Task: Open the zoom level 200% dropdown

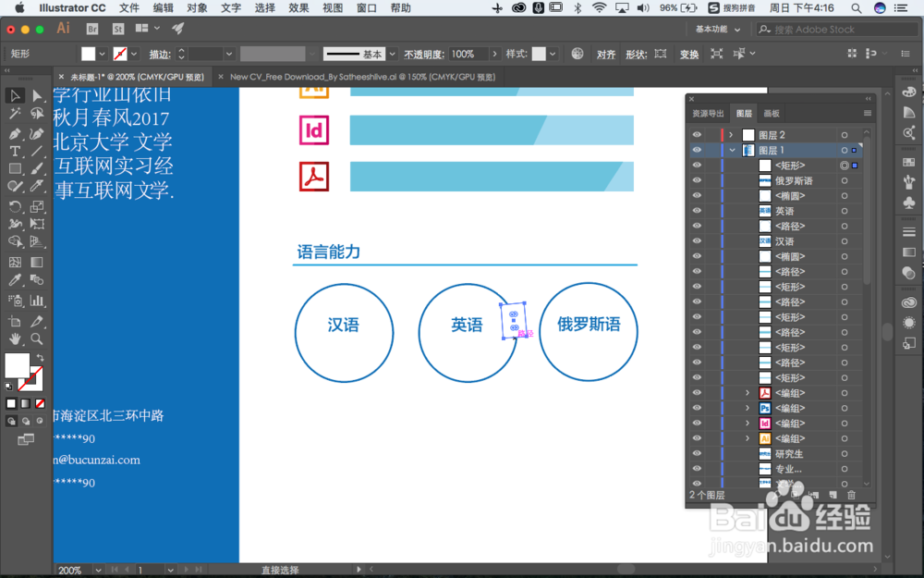Action: pos(98,570)
